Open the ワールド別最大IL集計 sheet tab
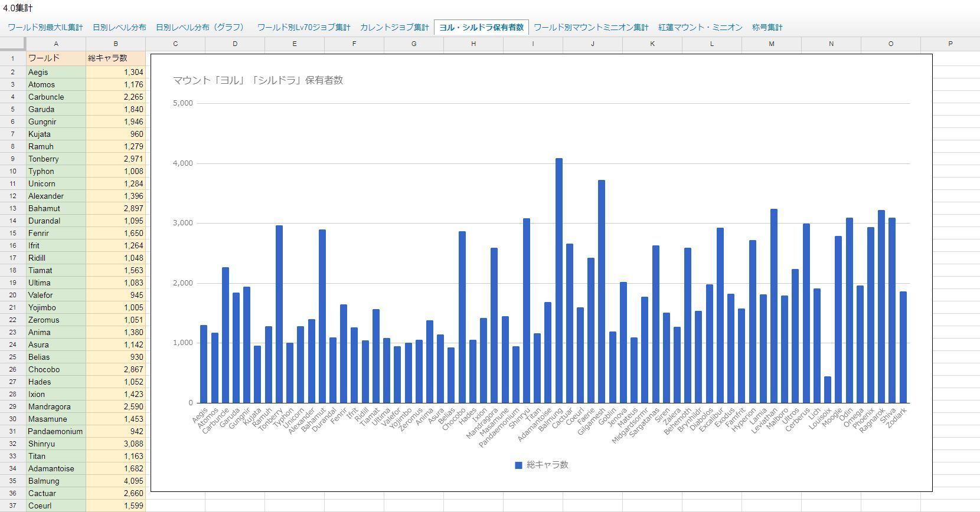The width and height of the screenshot is (980, 512). pos(45,27)
